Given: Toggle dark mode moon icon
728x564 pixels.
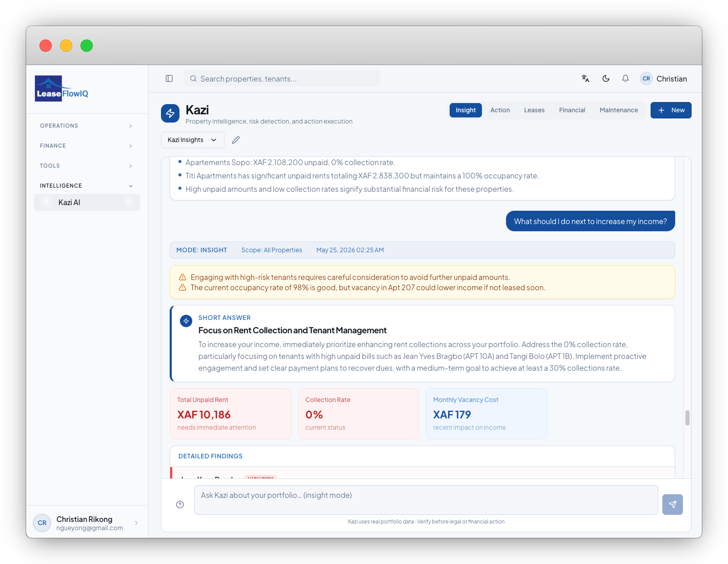Looking at the screenshot, I should click(606, 78).
